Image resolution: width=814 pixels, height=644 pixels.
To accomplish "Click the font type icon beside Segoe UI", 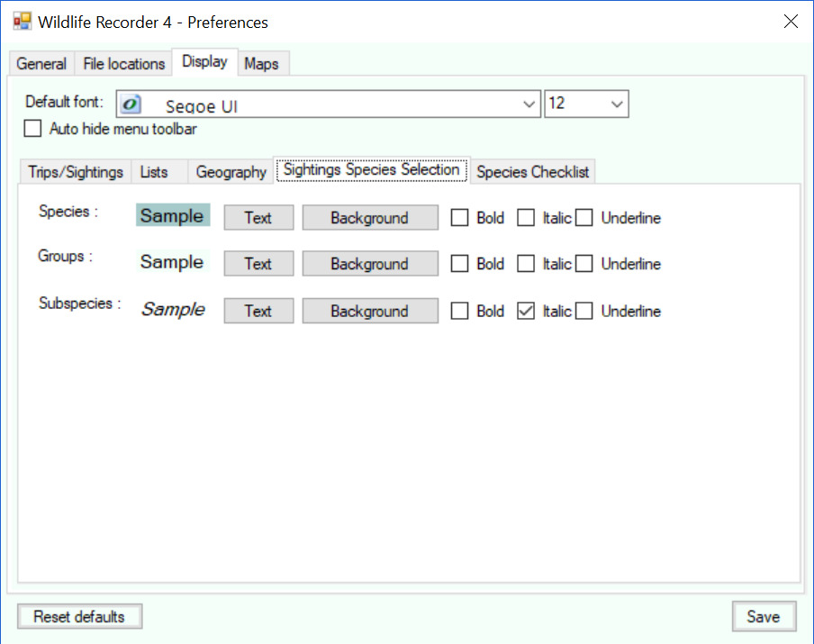I will (x=131, y=104).
